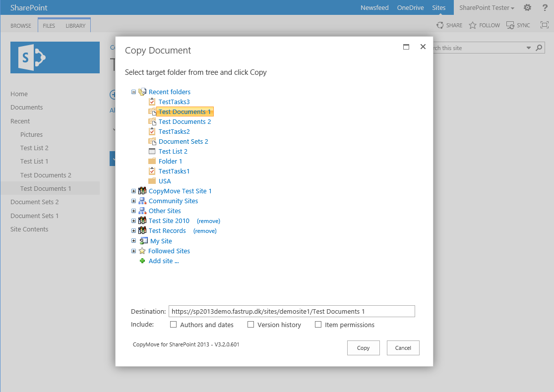Open Home in the left navigation
The width and height of the screenshot is (554, 392).
(19, 94)
